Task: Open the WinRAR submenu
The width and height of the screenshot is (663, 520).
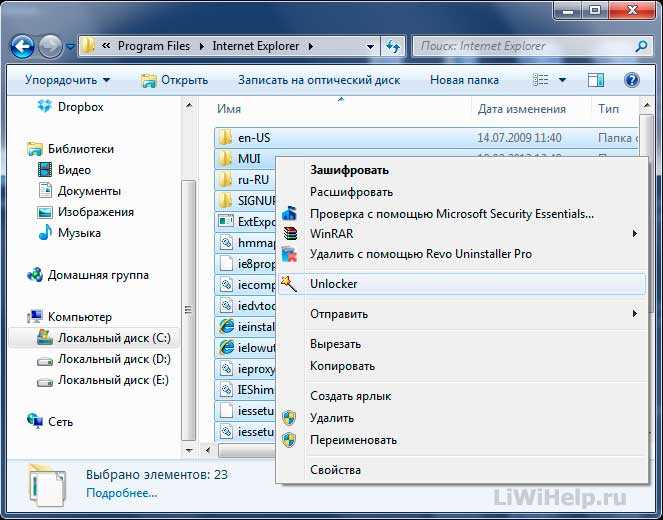Action: 463,234
